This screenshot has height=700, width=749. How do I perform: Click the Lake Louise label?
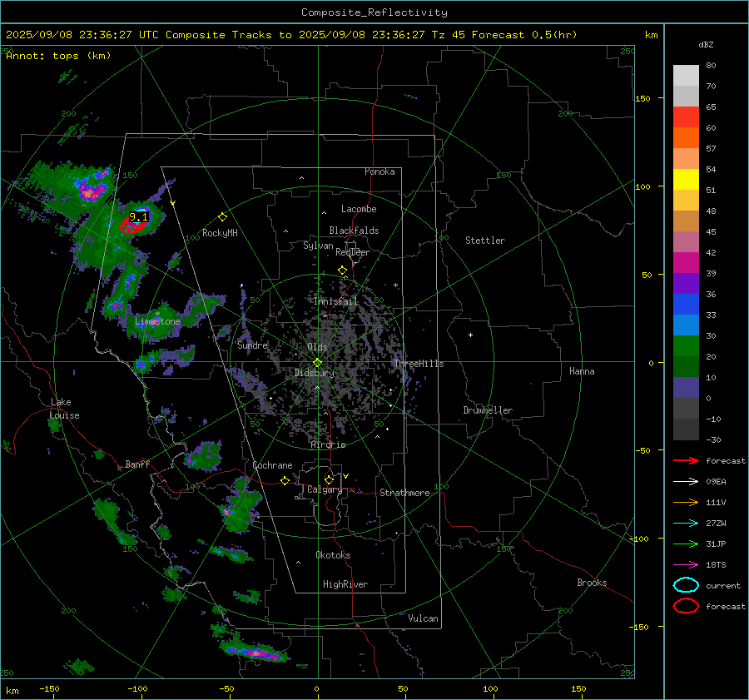(x=64, y=409)
